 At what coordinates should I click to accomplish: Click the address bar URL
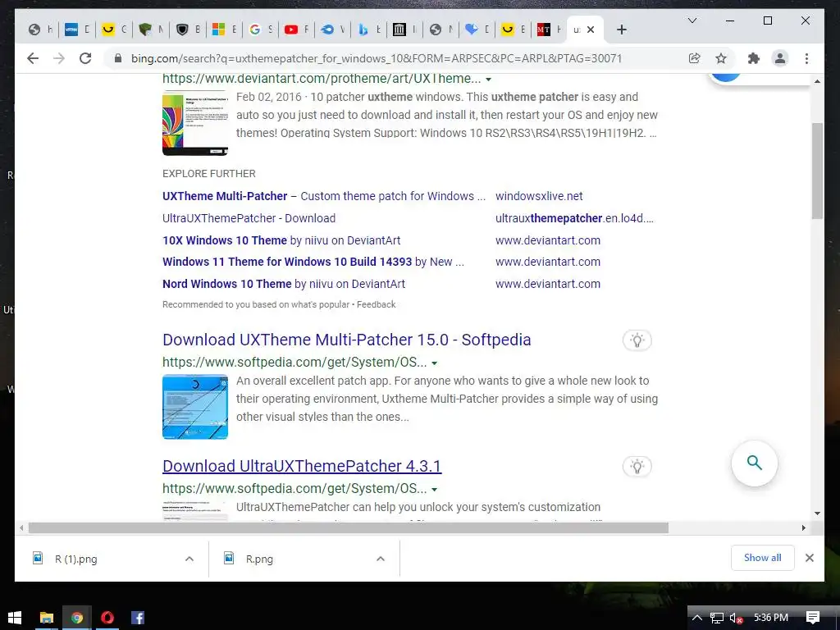[376, 58]
